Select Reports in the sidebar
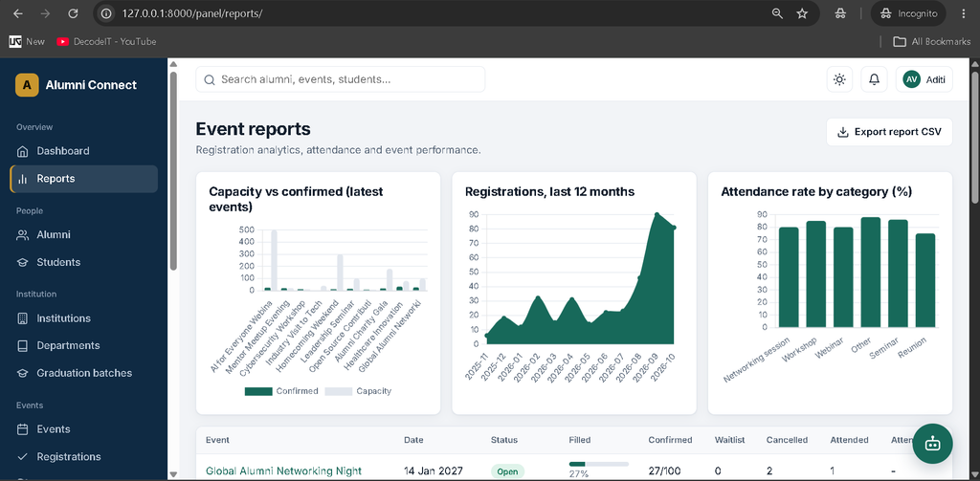This screenshot has height=481, width=980. pyautogui.click(x=84, y=179)
